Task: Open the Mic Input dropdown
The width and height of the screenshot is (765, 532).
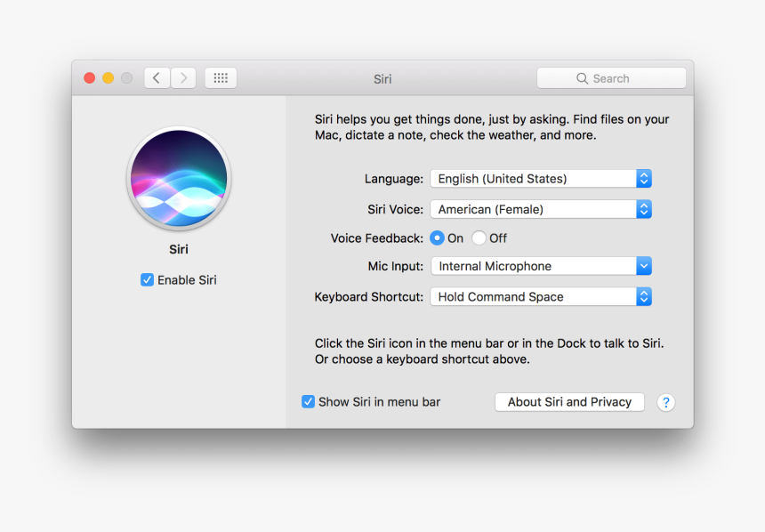Action: (643, 265)
